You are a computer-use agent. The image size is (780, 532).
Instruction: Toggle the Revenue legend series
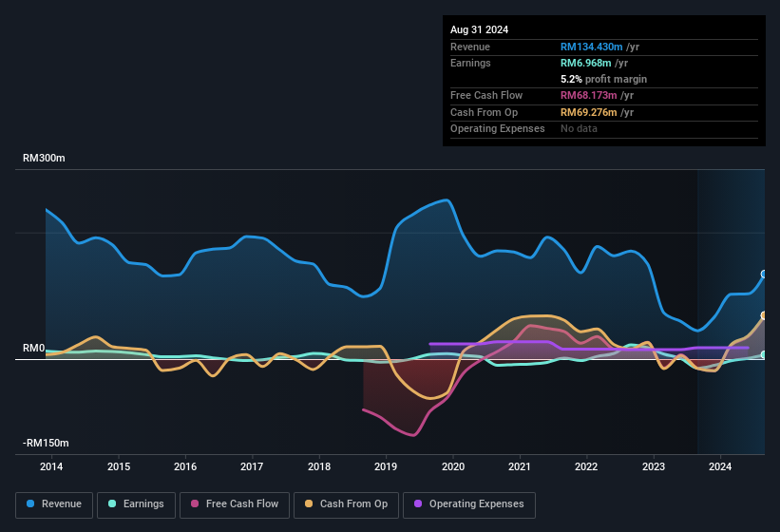[x=54, y=504]
